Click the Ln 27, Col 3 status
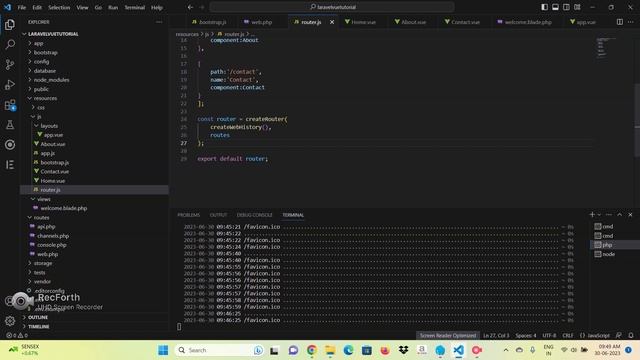This screenshot has width=640, height=360. [496, 336]
